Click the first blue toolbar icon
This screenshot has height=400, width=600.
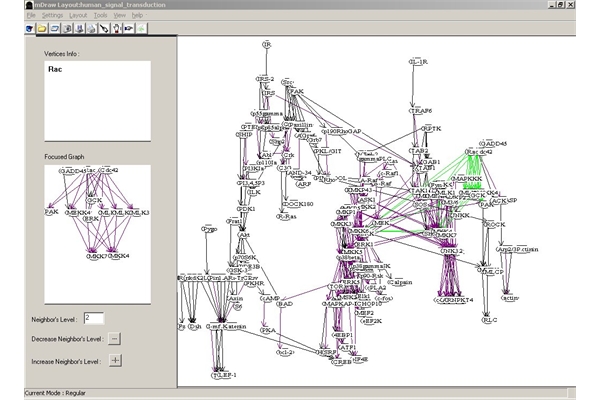(29, 29)
